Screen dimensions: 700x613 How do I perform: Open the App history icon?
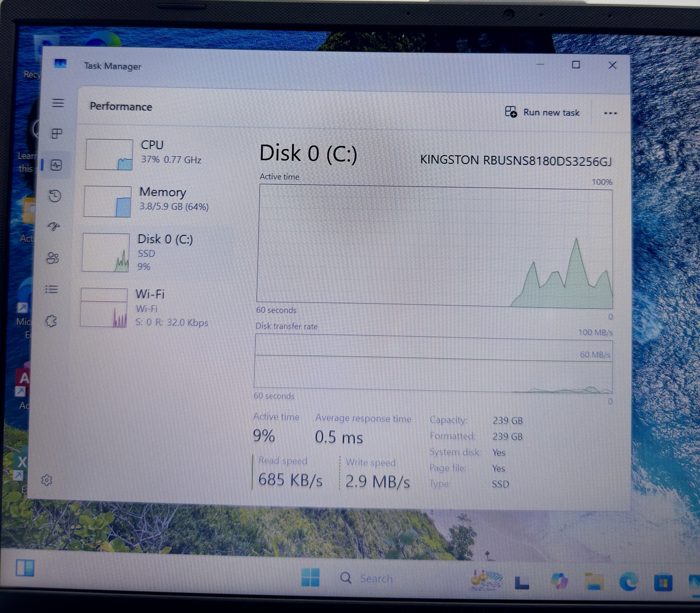[55, 196]
